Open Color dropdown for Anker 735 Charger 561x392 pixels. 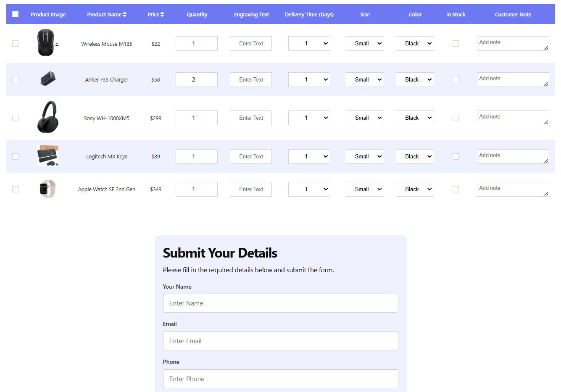click(x=415, y=79)
